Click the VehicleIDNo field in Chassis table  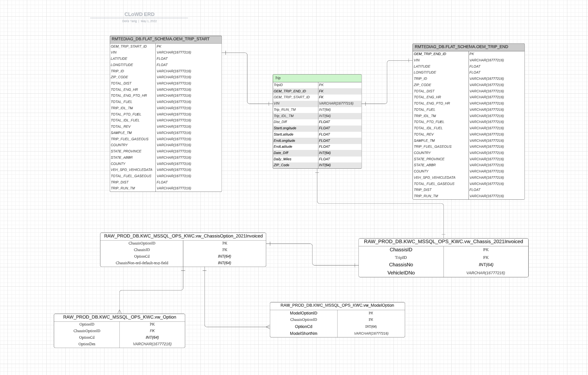click(401, 273)
